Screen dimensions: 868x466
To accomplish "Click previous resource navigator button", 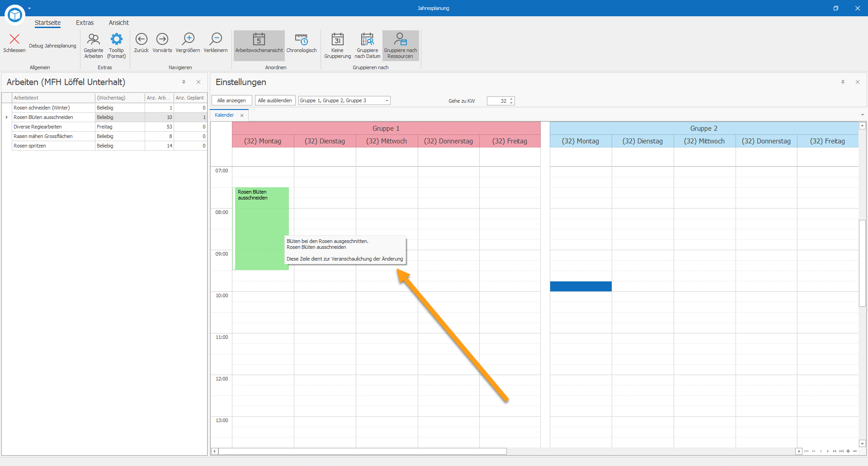I will (821, 451).
